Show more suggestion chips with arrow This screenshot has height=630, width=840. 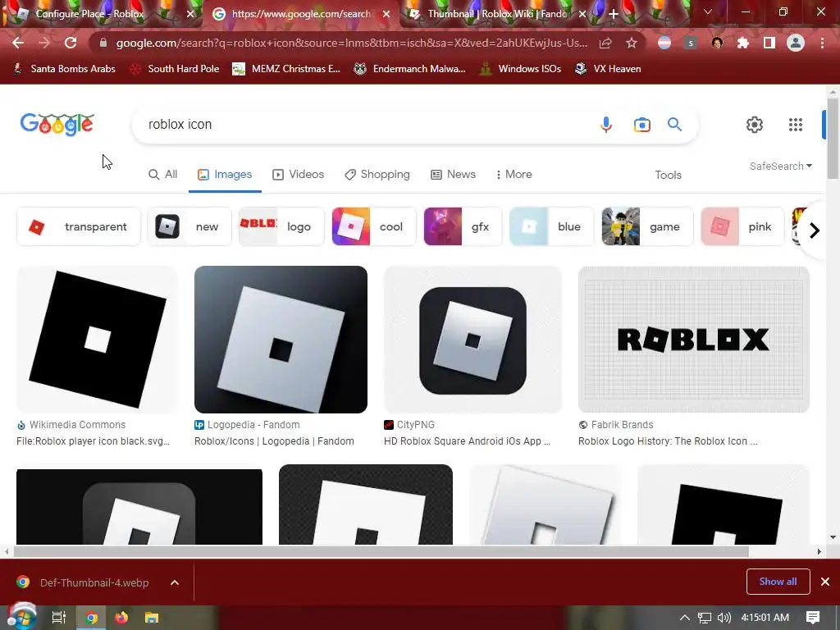click(x=815, y=231)
